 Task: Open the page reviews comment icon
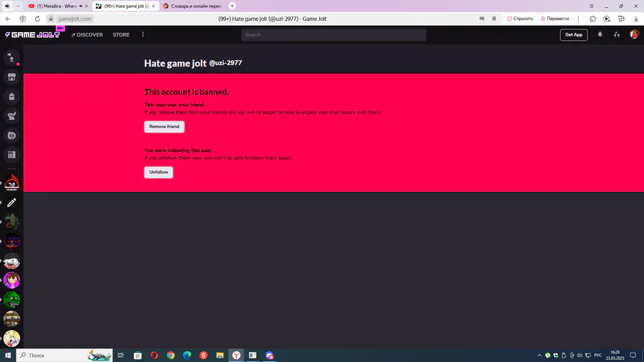482,19
